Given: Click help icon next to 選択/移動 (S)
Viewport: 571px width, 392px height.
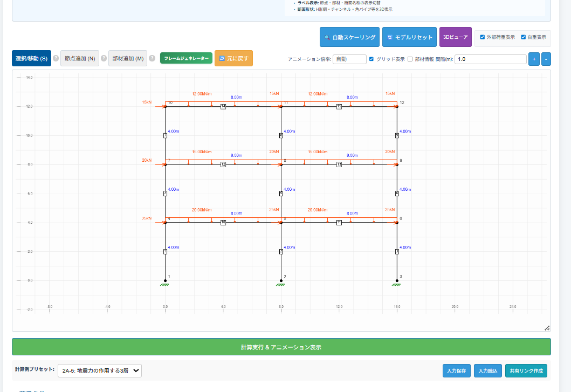Looking at the screenshot, I should pyautogui.click(x=56, y=58).
